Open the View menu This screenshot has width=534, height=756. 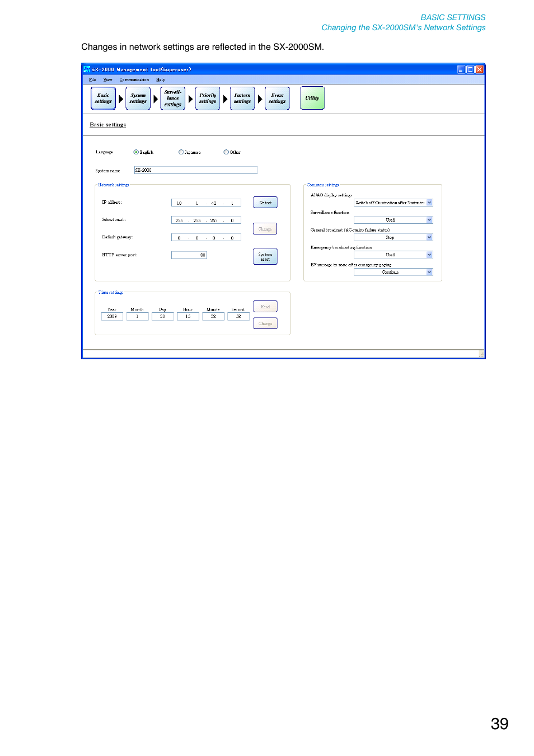[x=108, y=80]
